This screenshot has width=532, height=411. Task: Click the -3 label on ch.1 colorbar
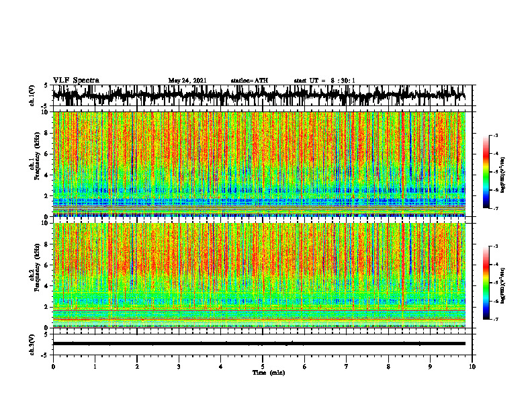(496, 135)
